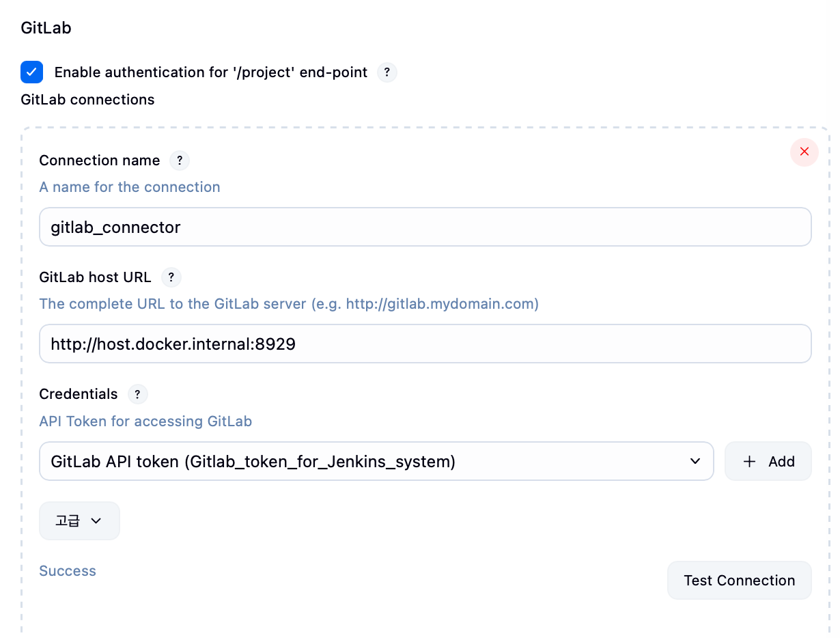Screen dimensions: 840x638
Task: Click the 'Credentials' label text
Action: pos(79,394)
